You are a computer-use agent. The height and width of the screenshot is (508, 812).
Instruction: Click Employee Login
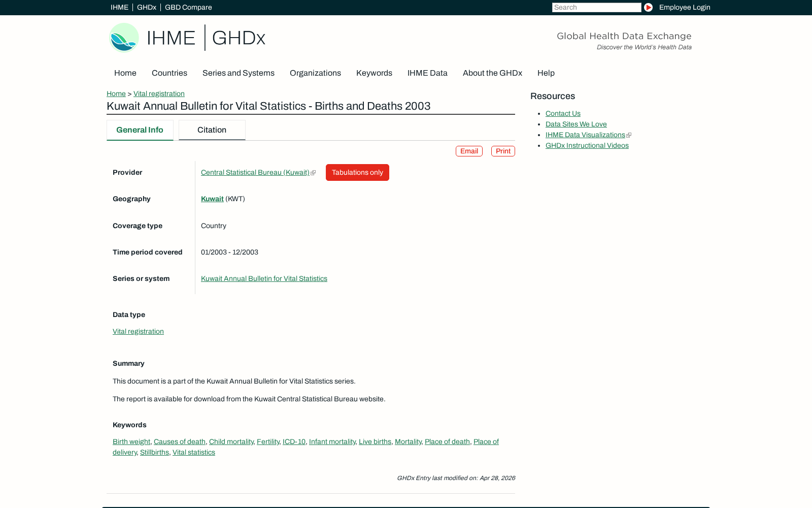[685, 7]
